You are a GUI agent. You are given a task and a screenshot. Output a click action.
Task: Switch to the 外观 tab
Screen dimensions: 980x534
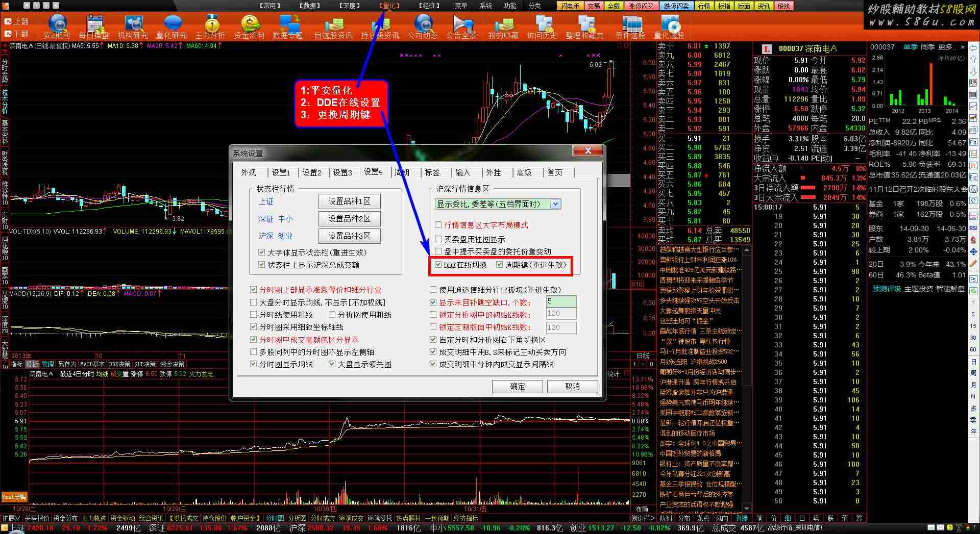(249, 172)
